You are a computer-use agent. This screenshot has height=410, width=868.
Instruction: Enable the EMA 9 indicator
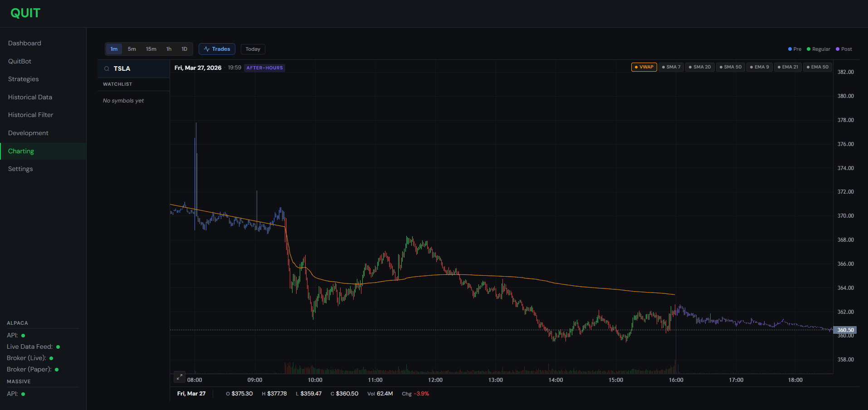click(x=759, y=67)
